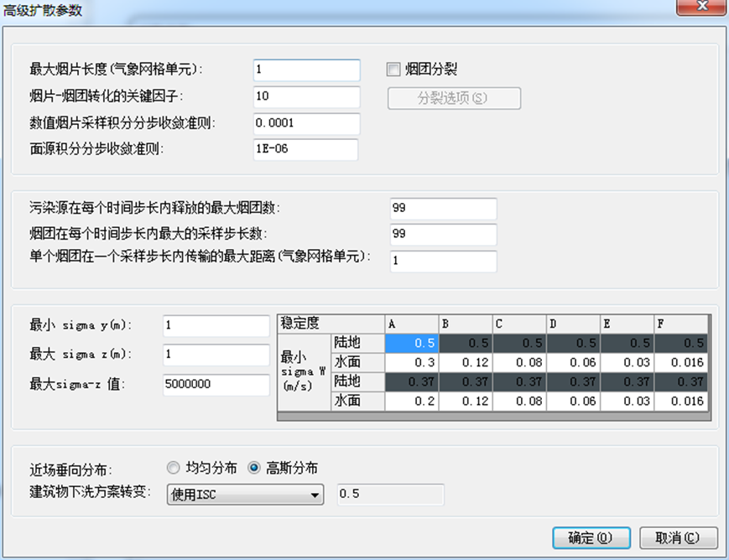Select 均匀分布 radio option
Image resolution: width=729 pixels, height=560 pixels.
click(174, 468)
